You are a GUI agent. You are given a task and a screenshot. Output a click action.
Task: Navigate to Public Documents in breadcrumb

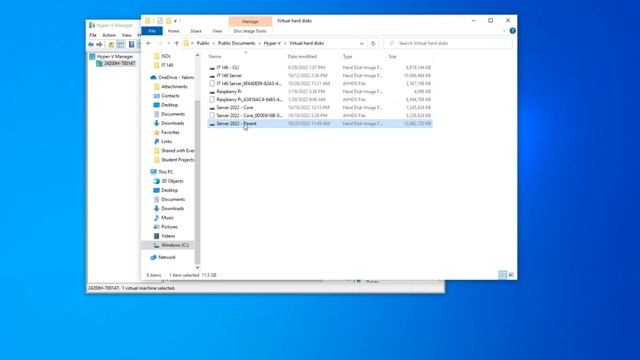tap(236, 43)
